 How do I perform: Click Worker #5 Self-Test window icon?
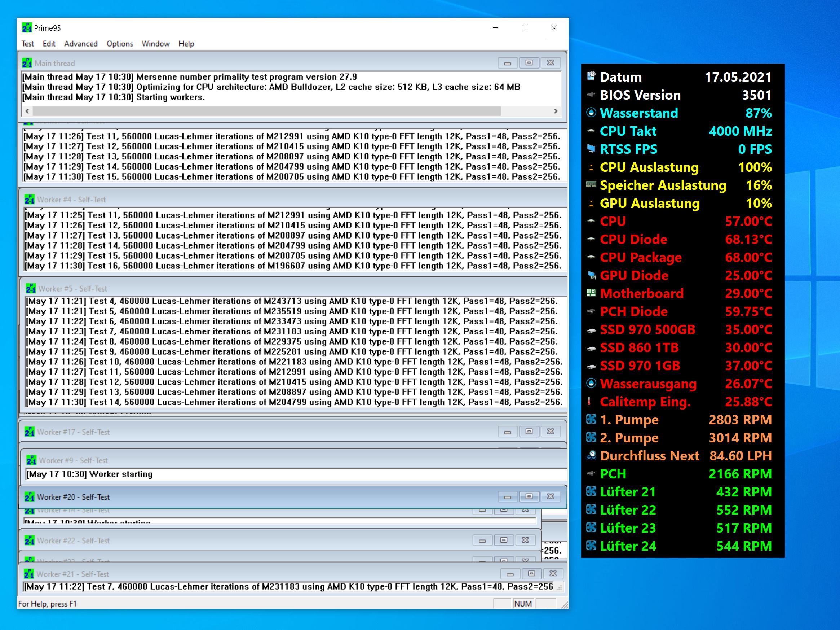31,289
